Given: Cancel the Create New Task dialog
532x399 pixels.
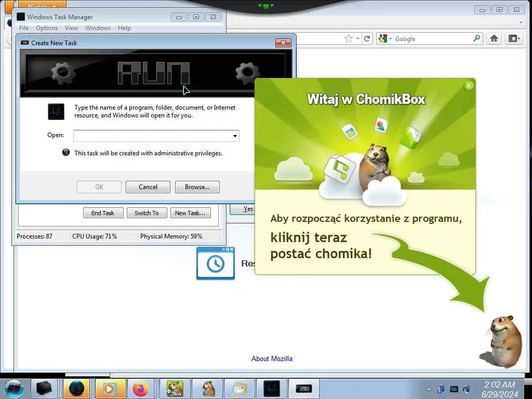Looking at the screenshot, I should pyautogui.click(x=148, y=187).
